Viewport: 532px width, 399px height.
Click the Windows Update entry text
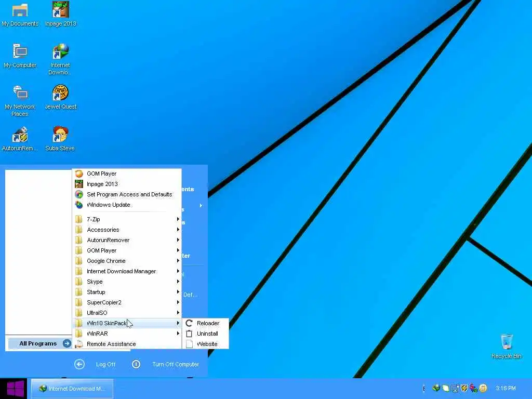coord(109,205)
